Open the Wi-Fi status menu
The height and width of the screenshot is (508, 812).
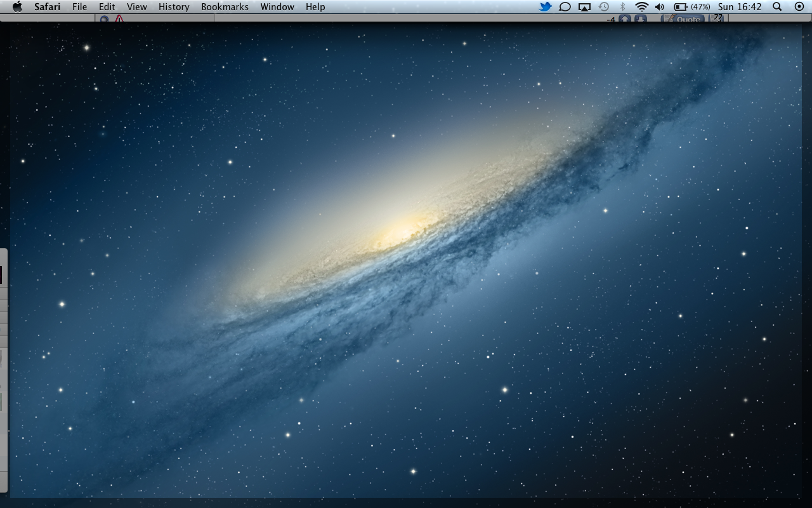[x=642, y=7]
